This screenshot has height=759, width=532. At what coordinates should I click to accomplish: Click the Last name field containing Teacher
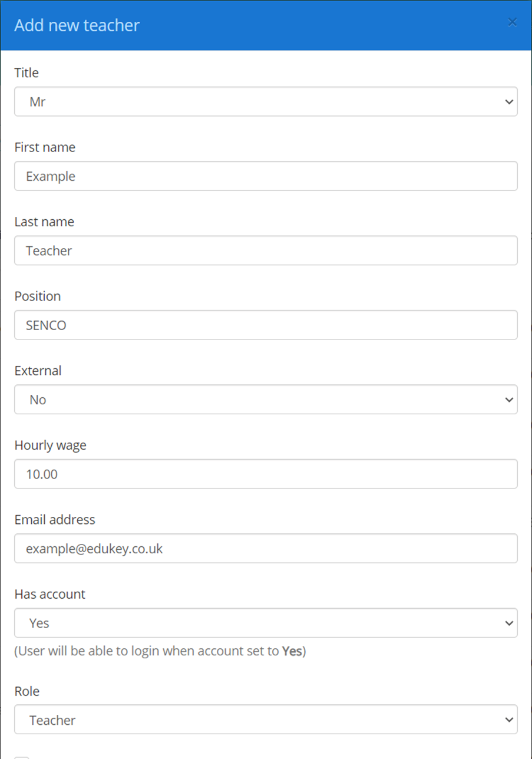266,250
